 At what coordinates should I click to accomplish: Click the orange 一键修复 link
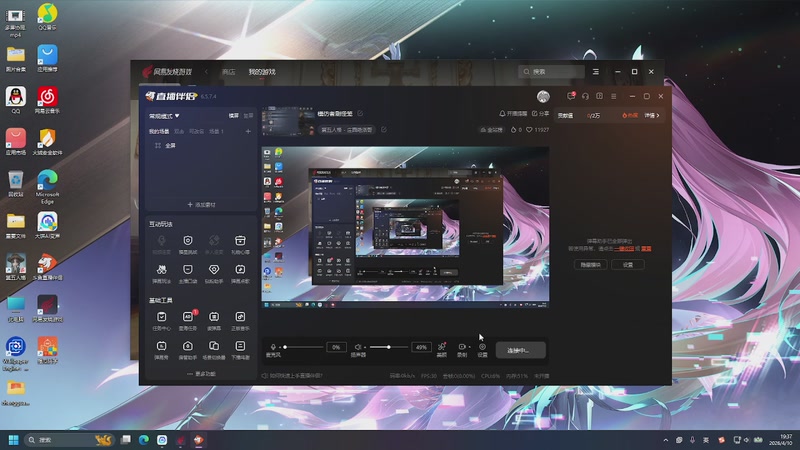coord(623,248)
